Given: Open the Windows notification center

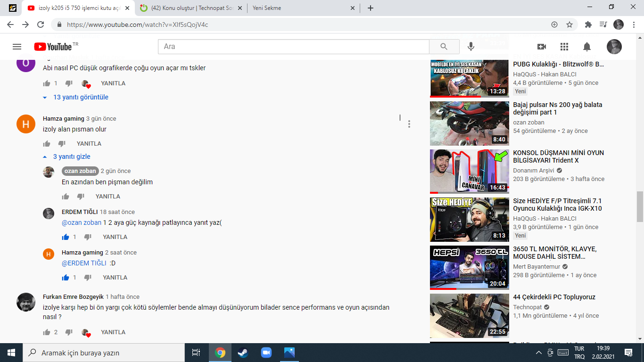Looking at the screenshot, I should coord(628,353).
